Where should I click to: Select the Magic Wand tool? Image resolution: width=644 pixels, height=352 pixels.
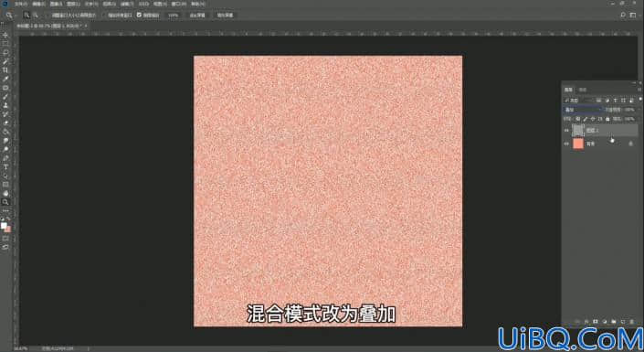pyautogui.click(x=5, y=61)
